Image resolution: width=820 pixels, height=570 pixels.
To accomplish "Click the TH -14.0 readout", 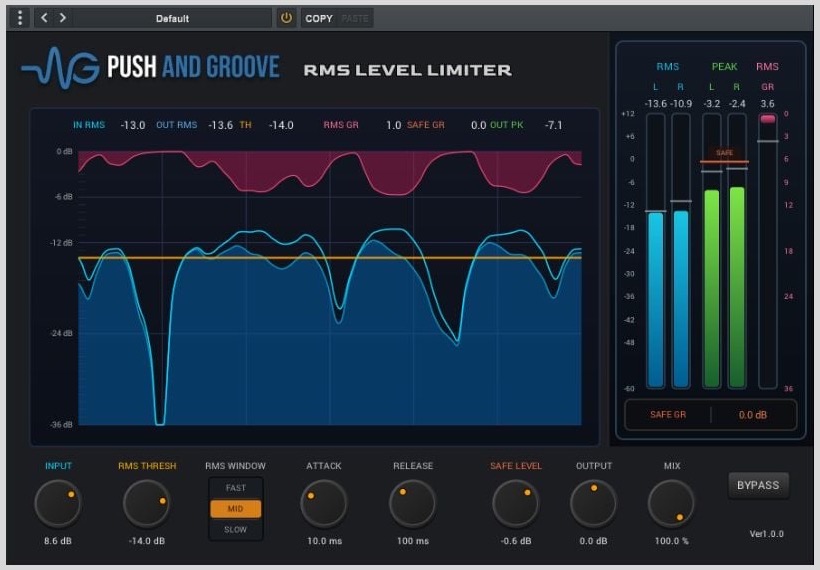I will tap(266, 125).
